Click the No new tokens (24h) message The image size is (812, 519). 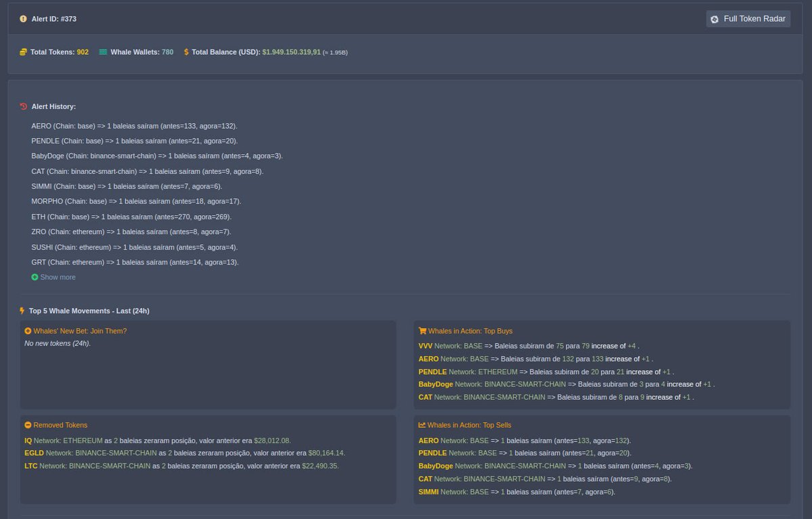coord(58,343)
